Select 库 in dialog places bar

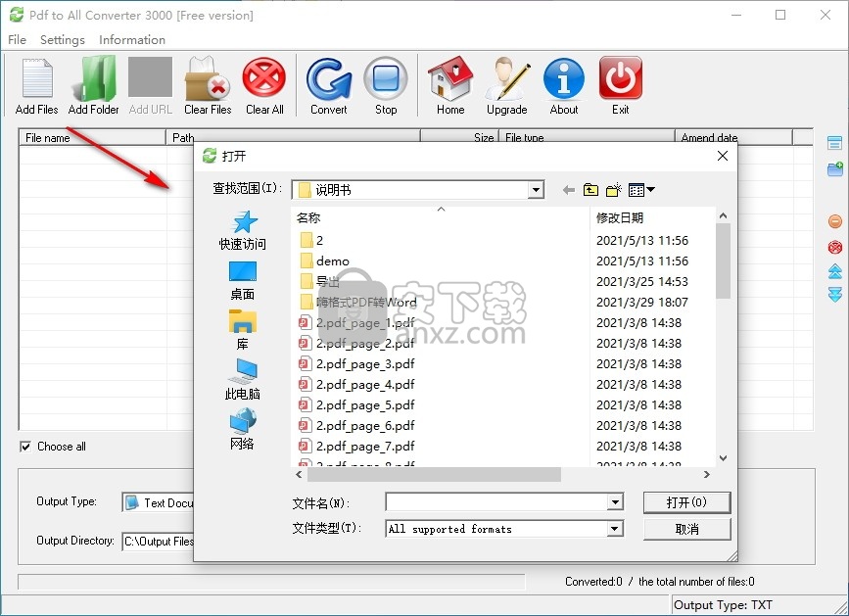coord(243,330)
